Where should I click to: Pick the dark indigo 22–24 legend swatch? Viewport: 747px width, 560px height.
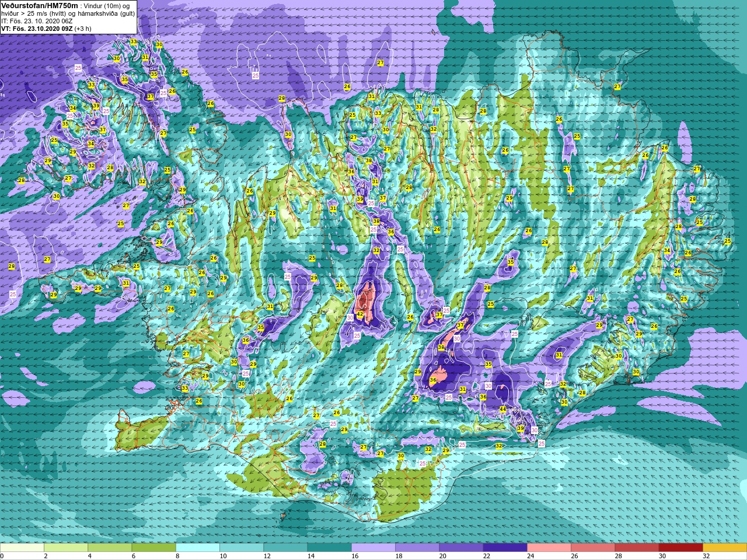point(505,548)
